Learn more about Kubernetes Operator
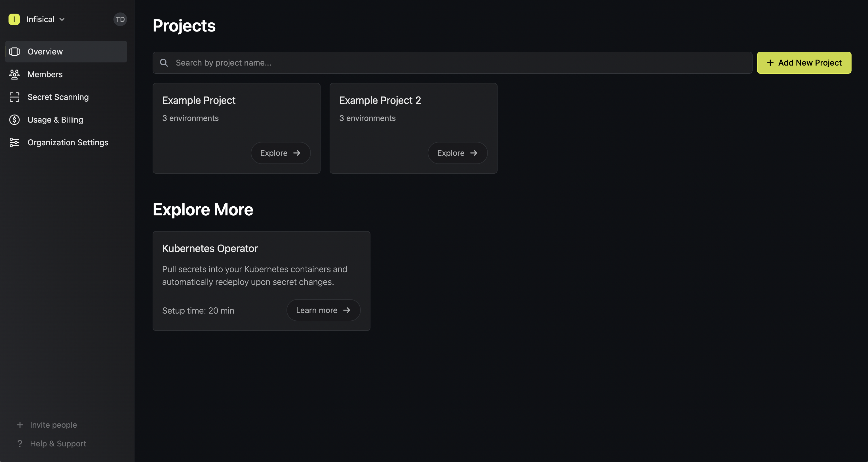This screenshot has width=868, height=462. coord(323,310)
